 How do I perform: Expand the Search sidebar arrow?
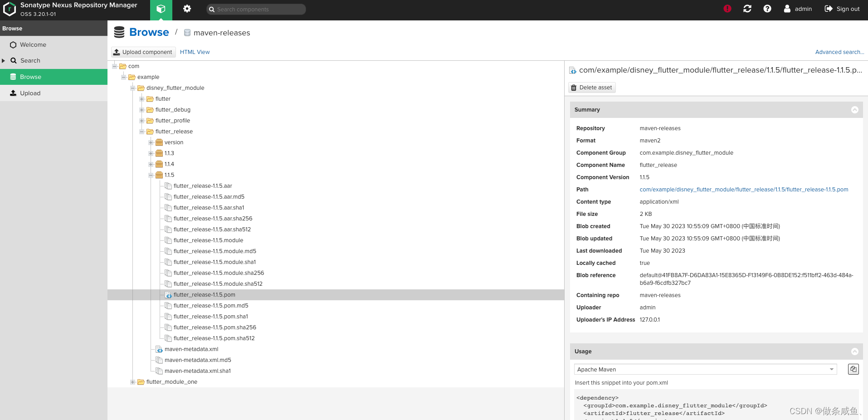[x=4, y=60]
